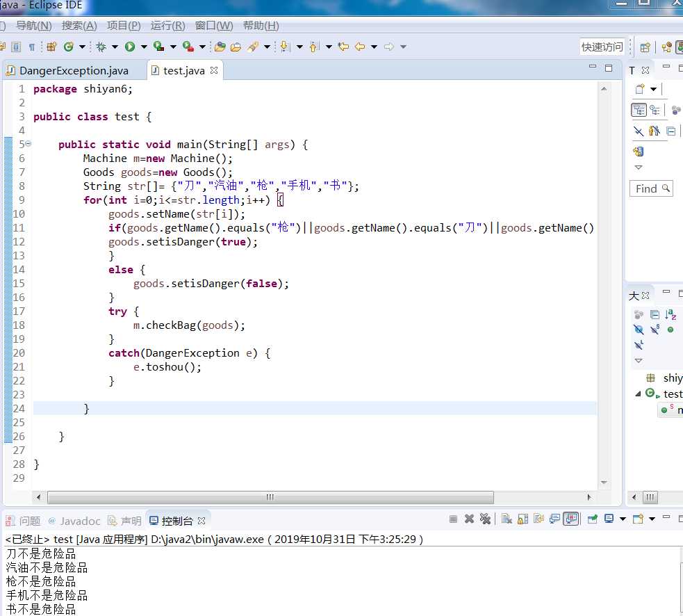Open the 项目(P) menu
The width and height of the screenshot is (683, 616).
tap(124, 26)
